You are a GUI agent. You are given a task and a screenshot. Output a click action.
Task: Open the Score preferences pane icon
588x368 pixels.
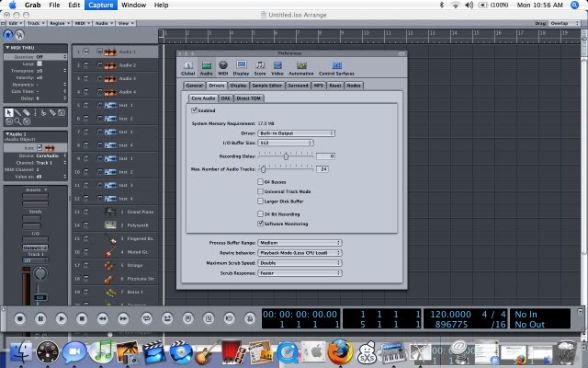(260, 68)
